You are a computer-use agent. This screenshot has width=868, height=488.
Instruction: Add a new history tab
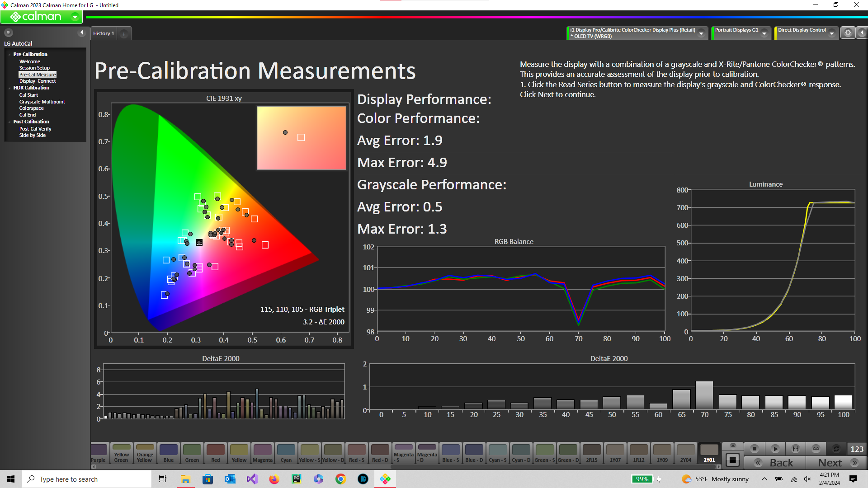pos(124,33)
